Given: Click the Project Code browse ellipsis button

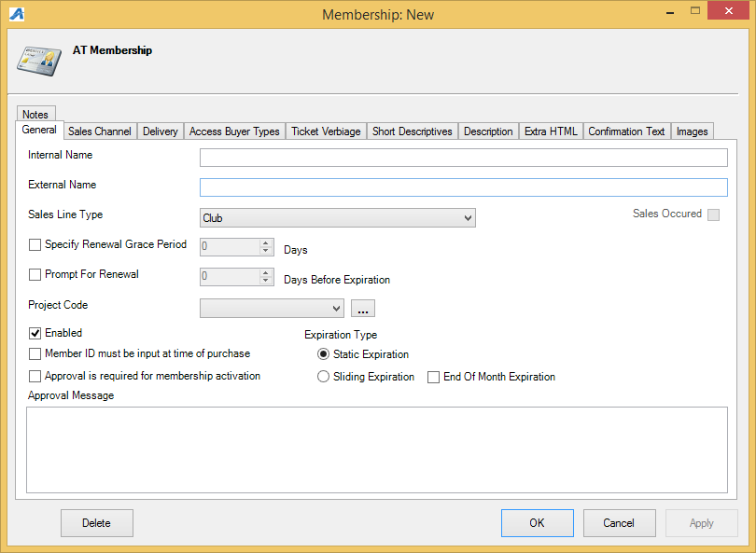Looking at the screenshot, I should coord(363,309).
